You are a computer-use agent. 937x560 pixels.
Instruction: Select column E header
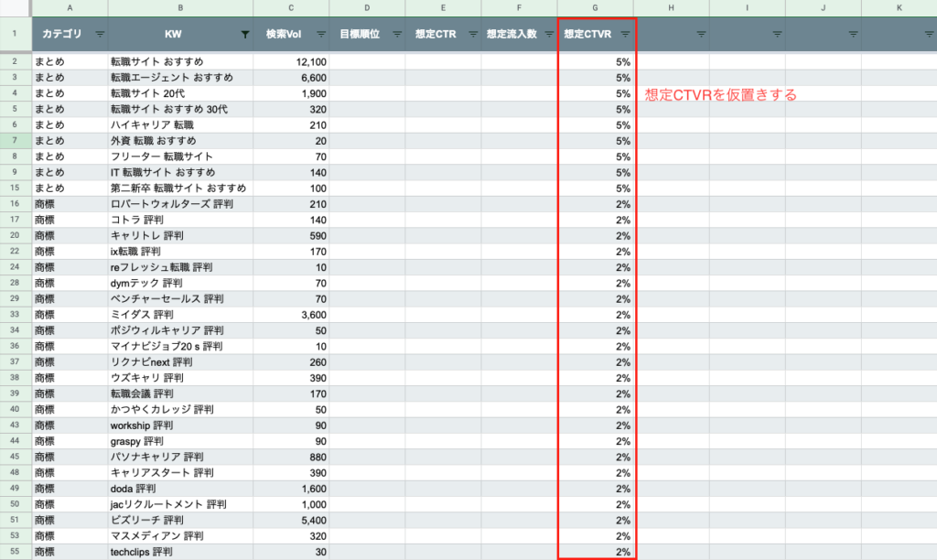(443, 7)
